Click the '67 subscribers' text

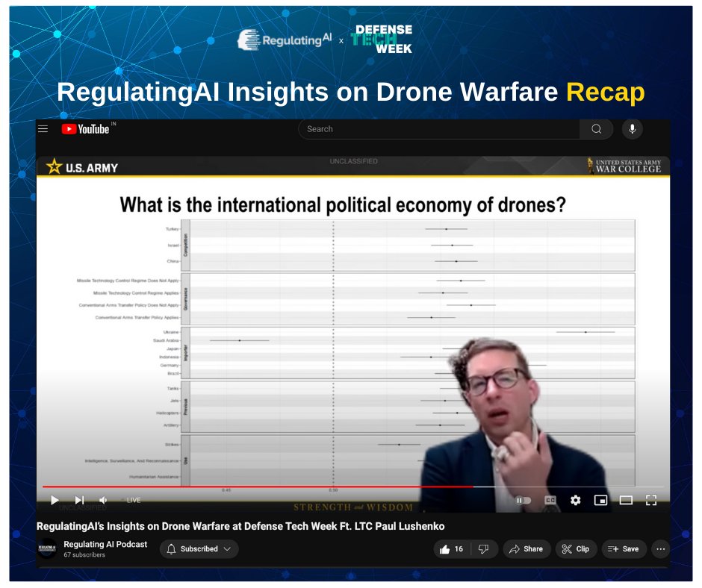point(84,555)
